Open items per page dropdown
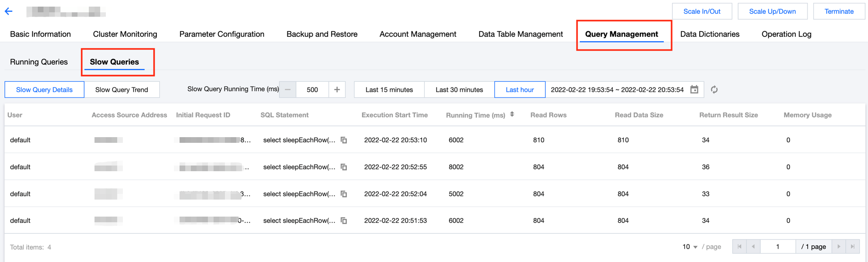The height and width of the screenshot is (262, 868). pos(690,247)
